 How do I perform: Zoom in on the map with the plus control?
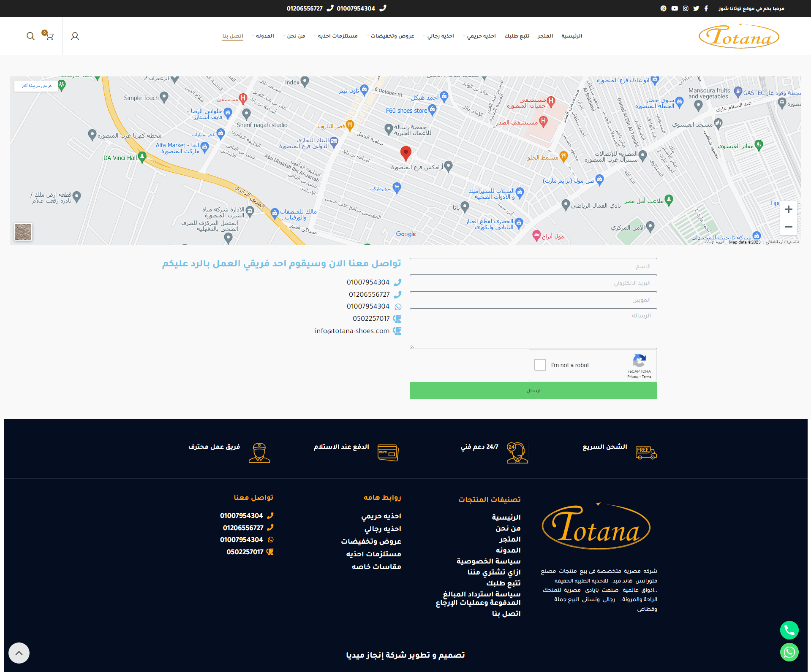click(x=788, y=209)
